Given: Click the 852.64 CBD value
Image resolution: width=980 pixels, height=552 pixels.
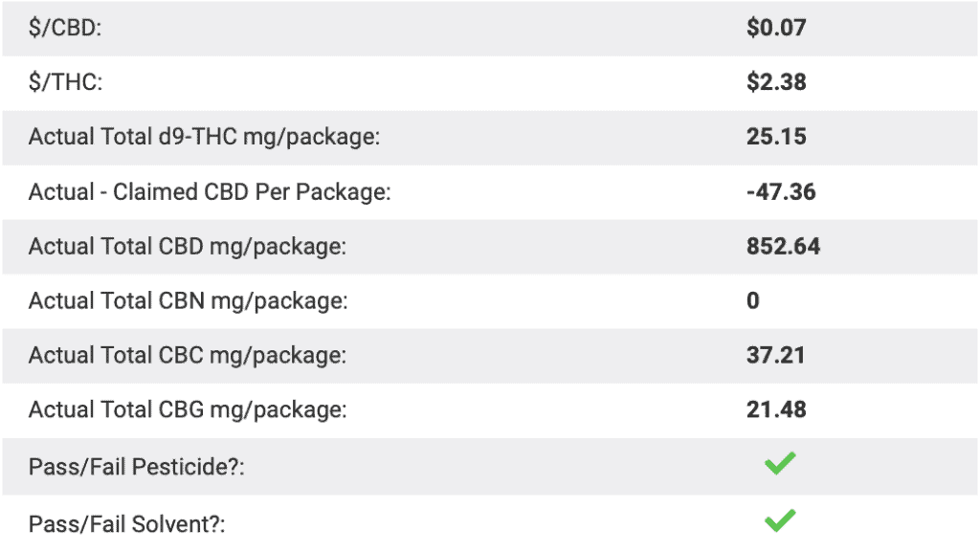Looking at the screenshot, I should (x=783, y=246).
